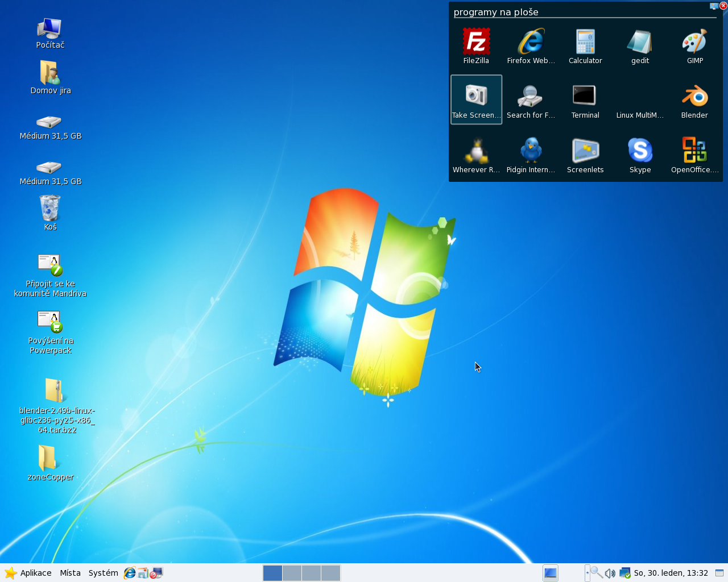The width and height of the screenshot is (728, 582).
Task: Click the magnifier search tray icon
Action: (x=596, y=573)
